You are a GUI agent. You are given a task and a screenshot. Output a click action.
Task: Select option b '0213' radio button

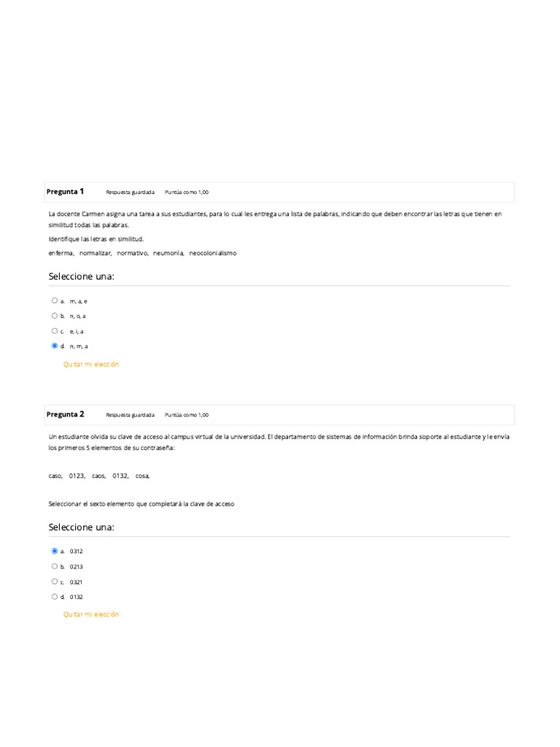pos(55,566)
